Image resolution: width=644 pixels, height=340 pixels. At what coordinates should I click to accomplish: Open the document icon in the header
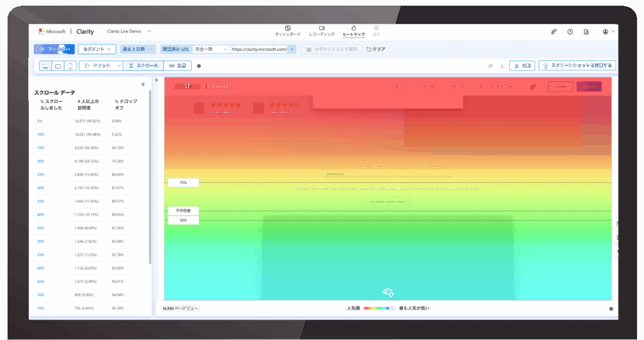click(586, 31)
